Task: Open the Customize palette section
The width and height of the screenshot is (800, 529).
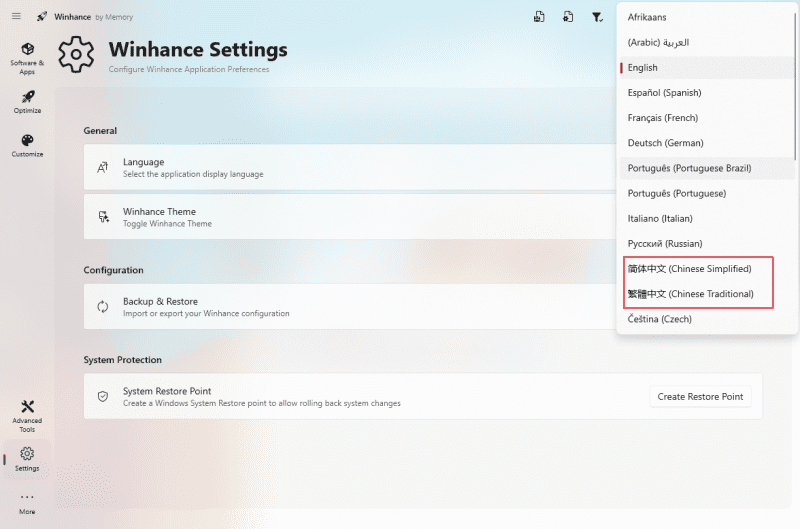Action: (x=28, y=145)
